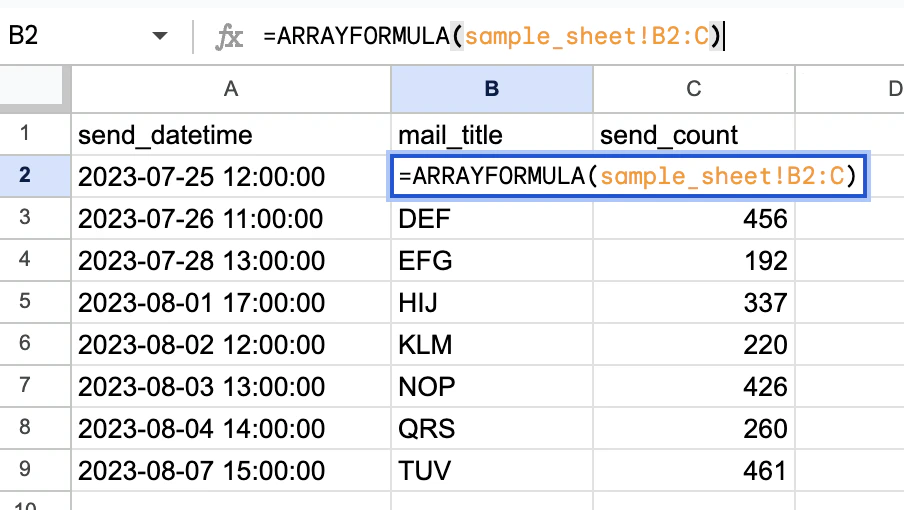
Task: Select cell with 2023-08-01 17:00:00
Action: click(x=231, y=303)
